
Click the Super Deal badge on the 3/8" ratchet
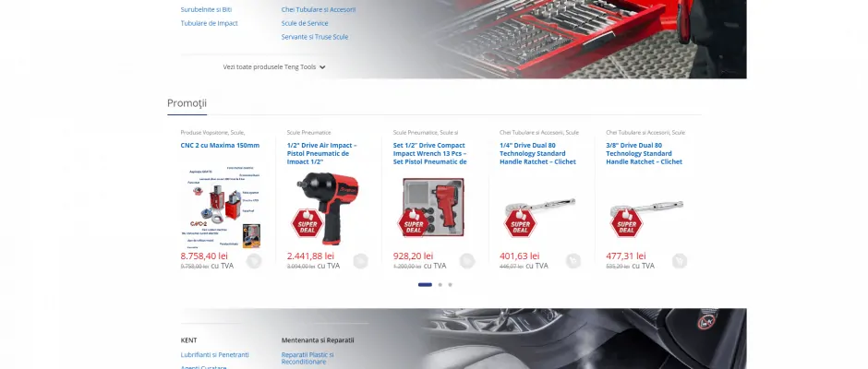point(626,223)
